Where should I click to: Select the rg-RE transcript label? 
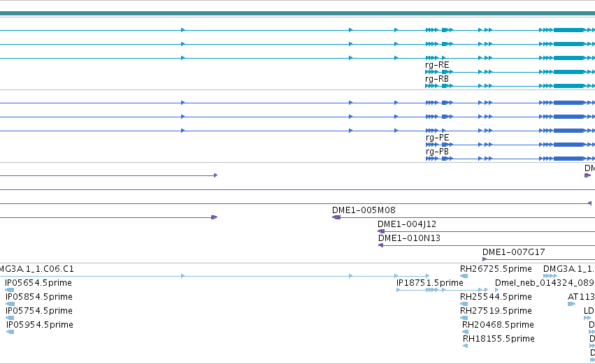(x=437, y=65)
